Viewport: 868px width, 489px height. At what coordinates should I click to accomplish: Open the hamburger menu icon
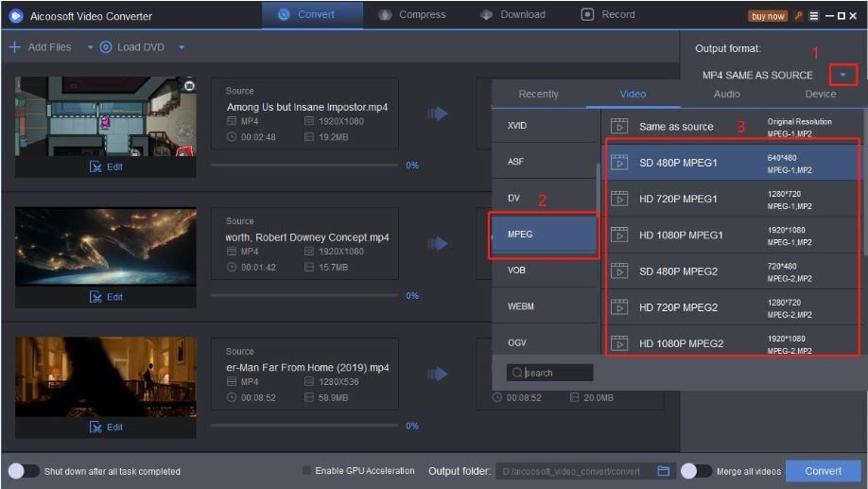[x=814, y=16]
